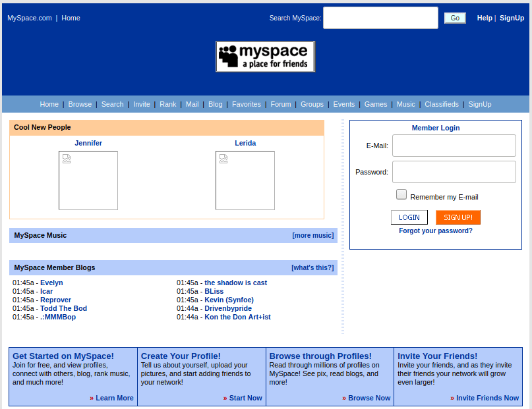Click the [what's this?] blogs link
532x409 pixels.
[312, 267]
